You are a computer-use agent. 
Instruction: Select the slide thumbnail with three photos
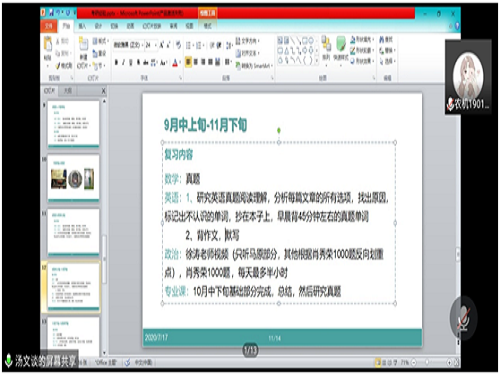[73, 178]
